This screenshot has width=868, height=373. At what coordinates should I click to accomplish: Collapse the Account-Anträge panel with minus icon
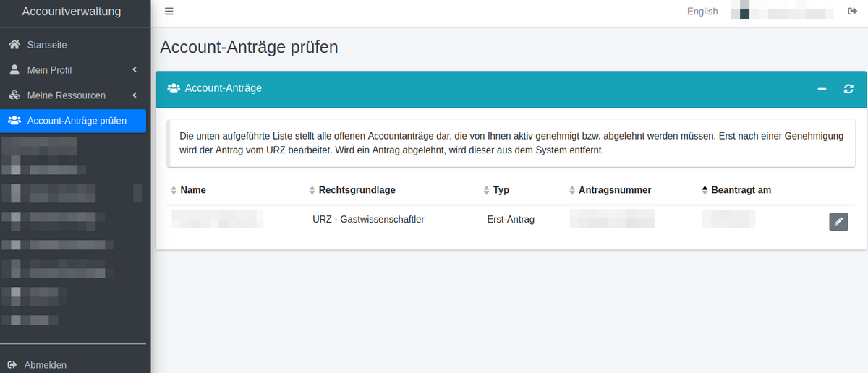tap(822, 89)
